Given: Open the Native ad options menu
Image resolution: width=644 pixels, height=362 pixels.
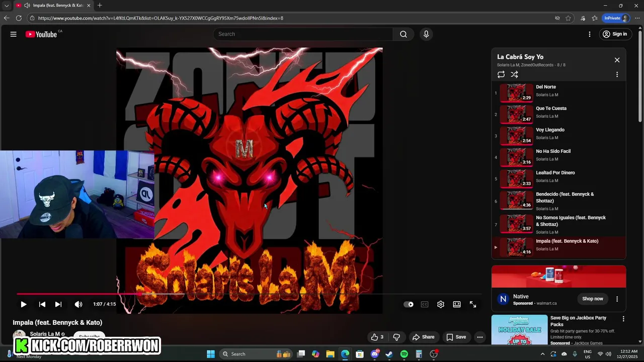Looking at the screenshot, I should coord(617,299).
